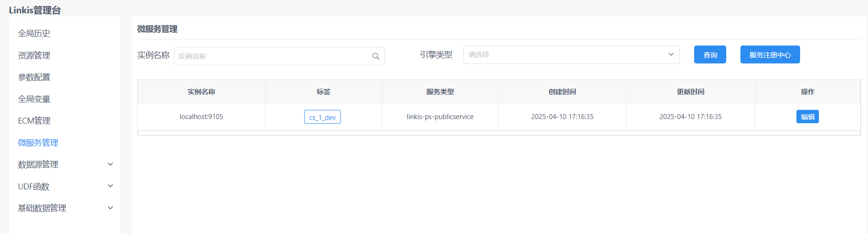
Task: Open the 服务注册中心 button
Action: coord(770,55)
